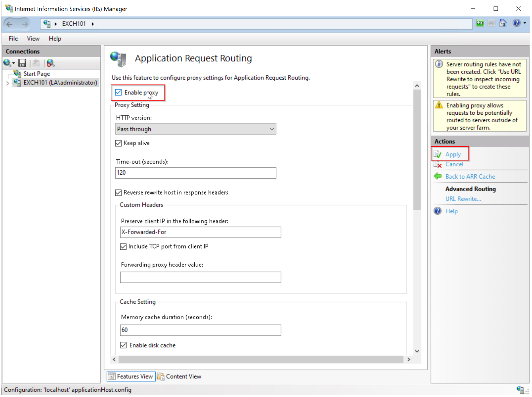Click Apply in the Actions pane
Image resolution: width=532 pixels, height=397 pixels.
(x=453, y=154)
